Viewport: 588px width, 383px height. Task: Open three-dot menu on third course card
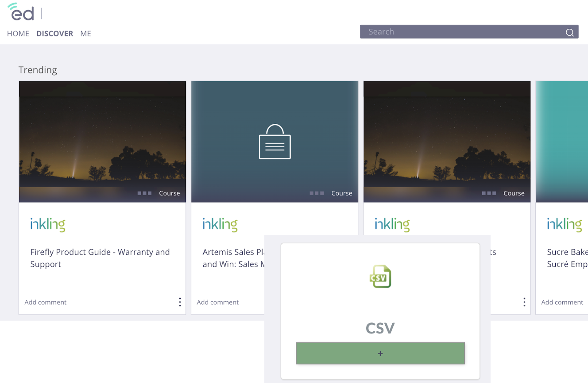point(524,302)
